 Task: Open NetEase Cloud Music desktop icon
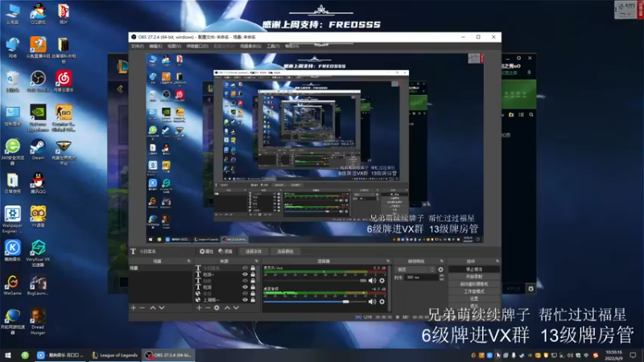[64, 82]
